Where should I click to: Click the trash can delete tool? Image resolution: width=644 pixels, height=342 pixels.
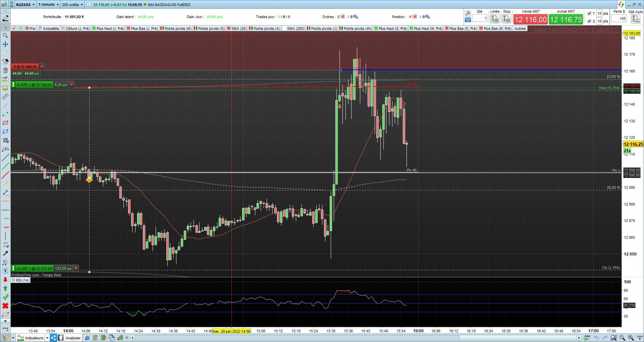point(5,70)
